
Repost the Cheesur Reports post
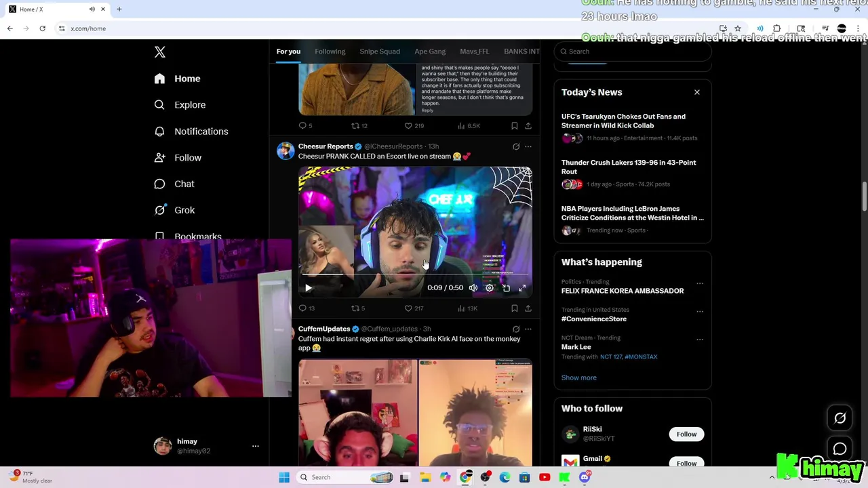(358, 308)
